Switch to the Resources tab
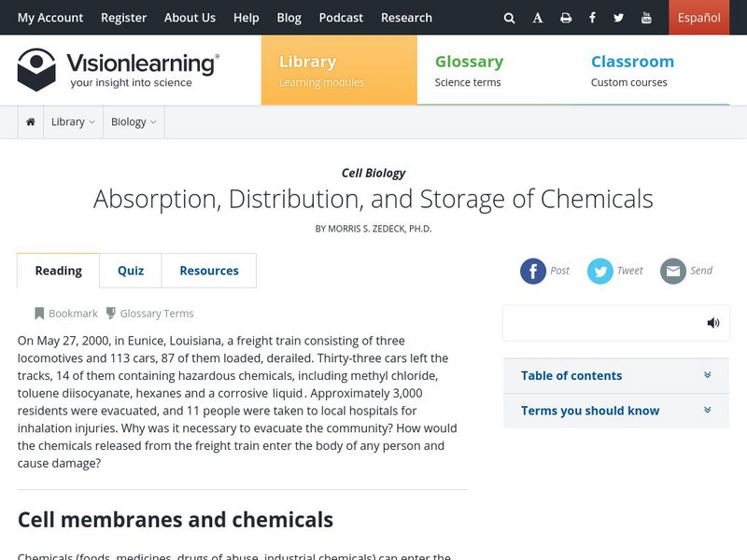This screenshot has width=747, height=560. [209, 271]
